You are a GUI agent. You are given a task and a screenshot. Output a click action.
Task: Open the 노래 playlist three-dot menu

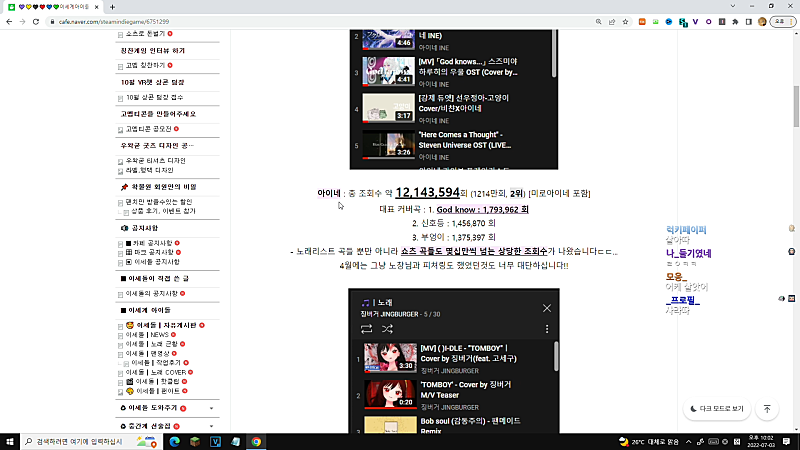(547, 329)
